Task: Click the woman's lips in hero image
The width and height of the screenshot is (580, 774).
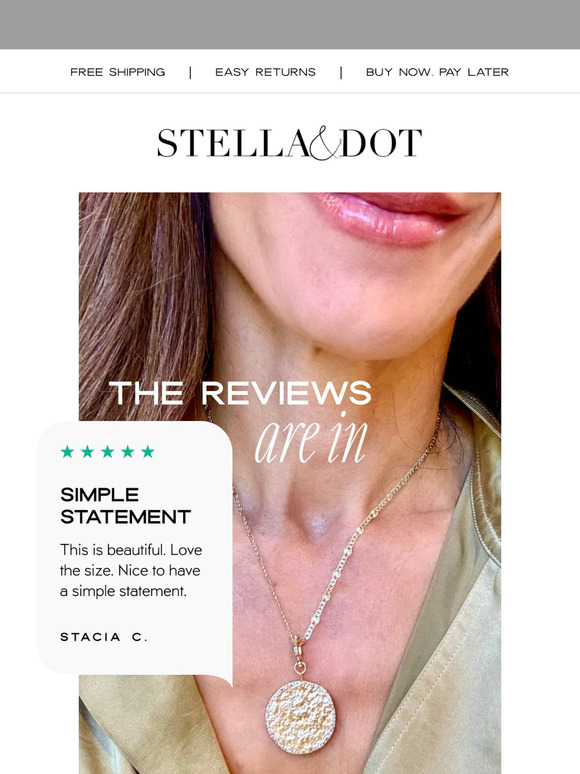Action: 390,218
